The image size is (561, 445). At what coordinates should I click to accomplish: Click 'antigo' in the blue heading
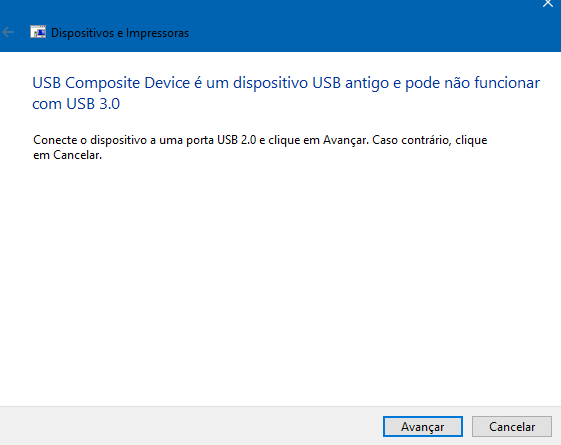pyautogui.click(x=367, y=83)
